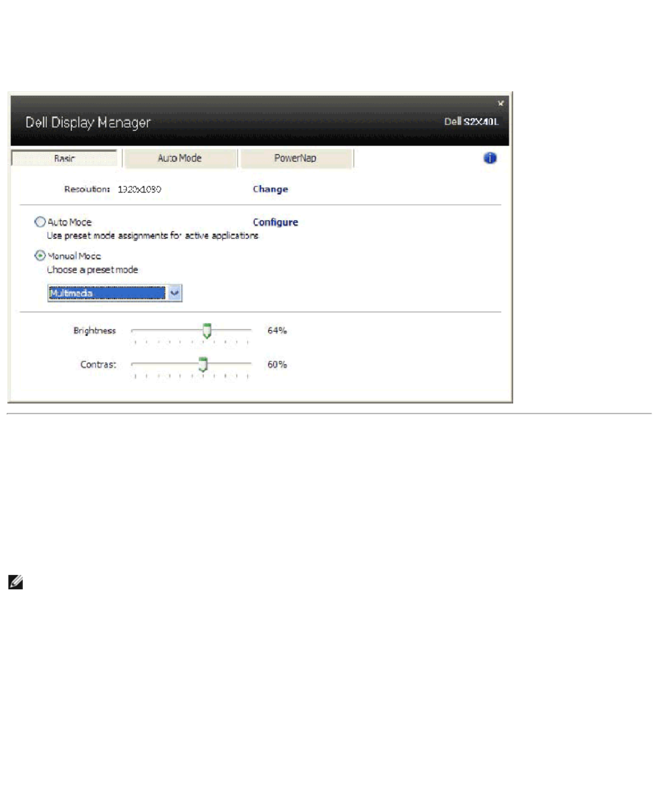
Task: Click the Brightness label
Action: pos(95,331)
